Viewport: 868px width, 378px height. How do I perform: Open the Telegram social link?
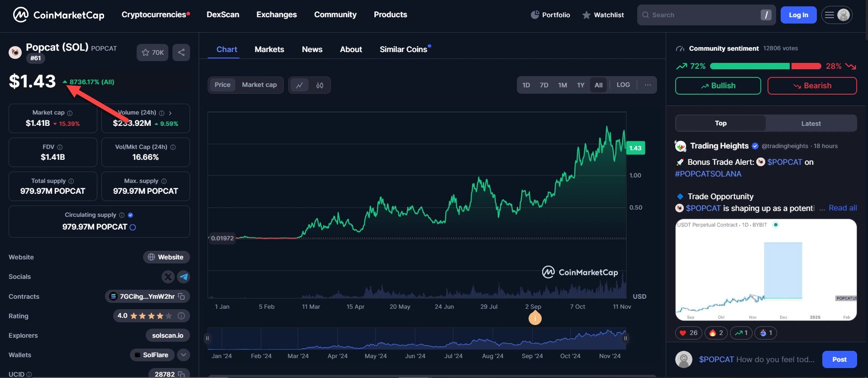[183, 277]
